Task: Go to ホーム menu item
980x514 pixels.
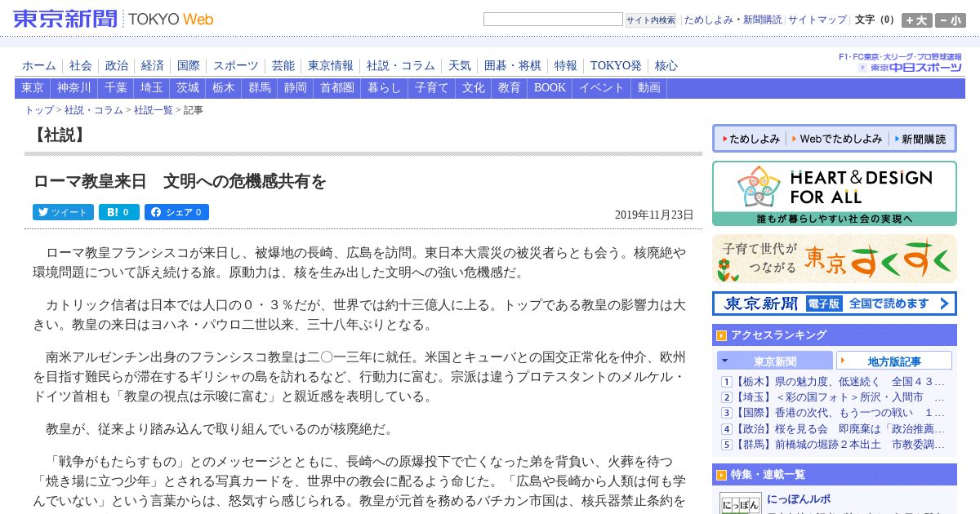Action: (39, 65)
